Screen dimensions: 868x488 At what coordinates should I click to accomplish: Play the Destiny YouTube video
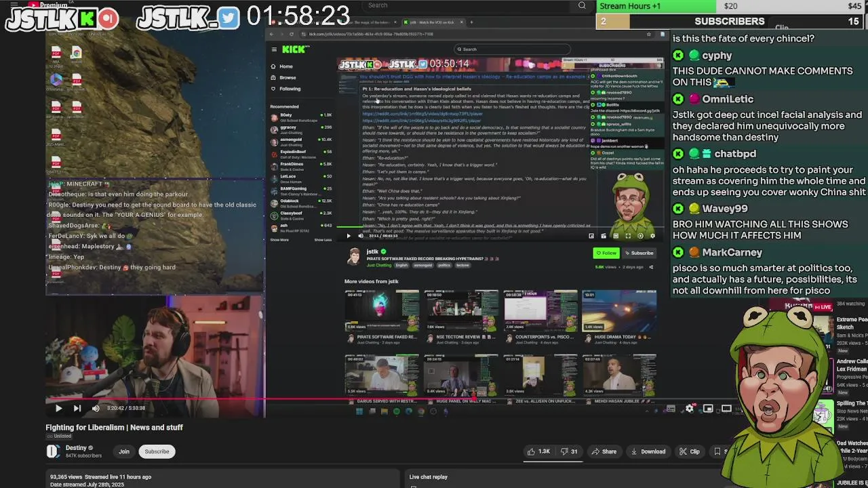pos(58,408)
